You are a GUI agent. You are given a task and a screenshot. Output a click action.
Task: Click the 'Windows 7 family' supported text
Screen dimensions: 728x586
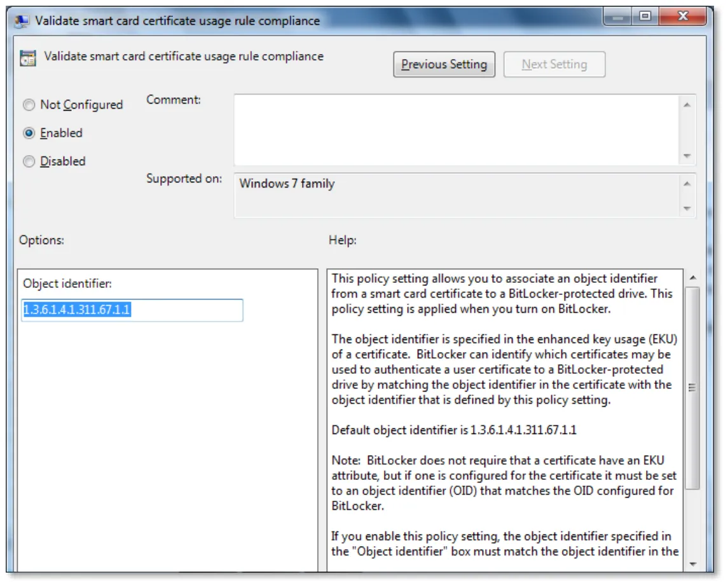[287, 184]
